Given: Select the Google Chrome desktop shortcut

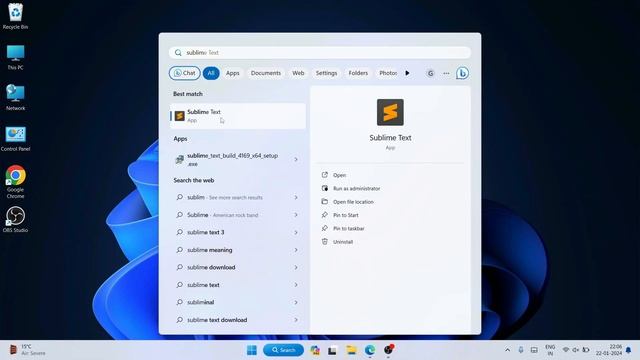Looking at the screenshot, I should click(16, 182).
